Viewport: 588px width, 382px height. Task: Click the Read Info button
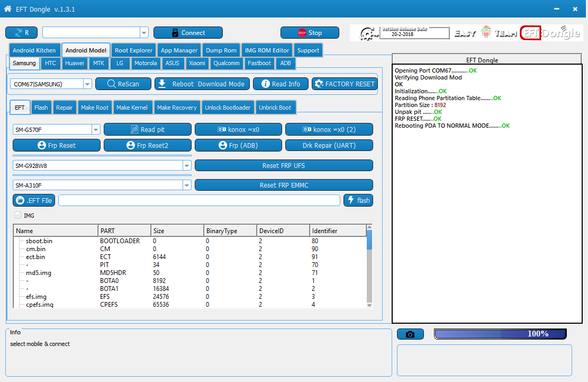tap(281, 84)
